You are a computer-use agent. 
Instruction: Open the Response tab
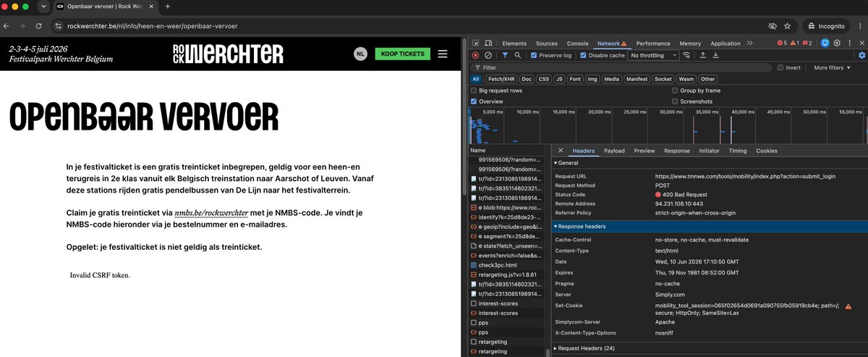click(677, 151)
